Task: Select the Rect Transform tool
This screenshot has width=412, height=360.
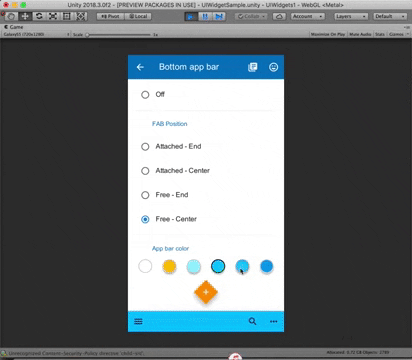Action: tap(67, 16)
